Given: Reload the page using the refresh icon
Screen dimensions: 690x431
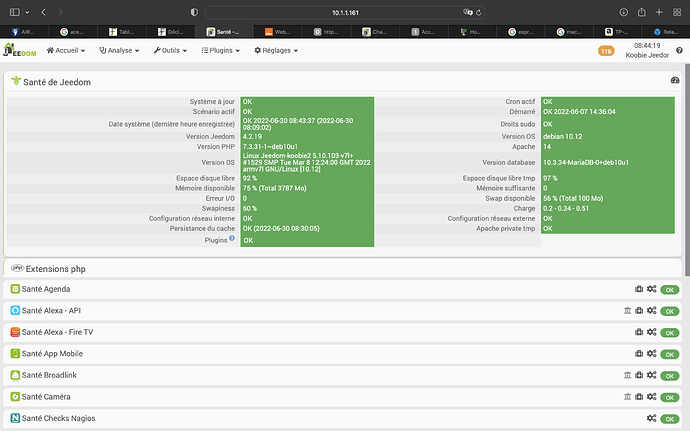Looking at the screenshot, I should (479, 12).
